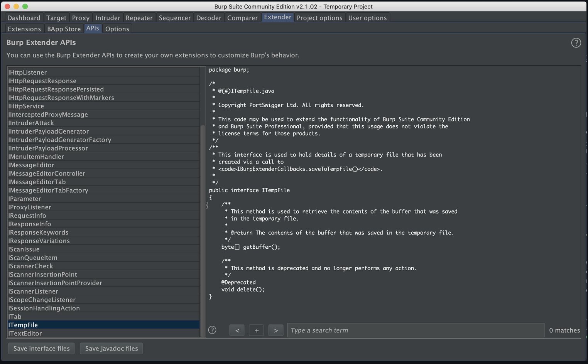
Task: Select IInterceptedProxyMessage interface
Action: (103, 115)
